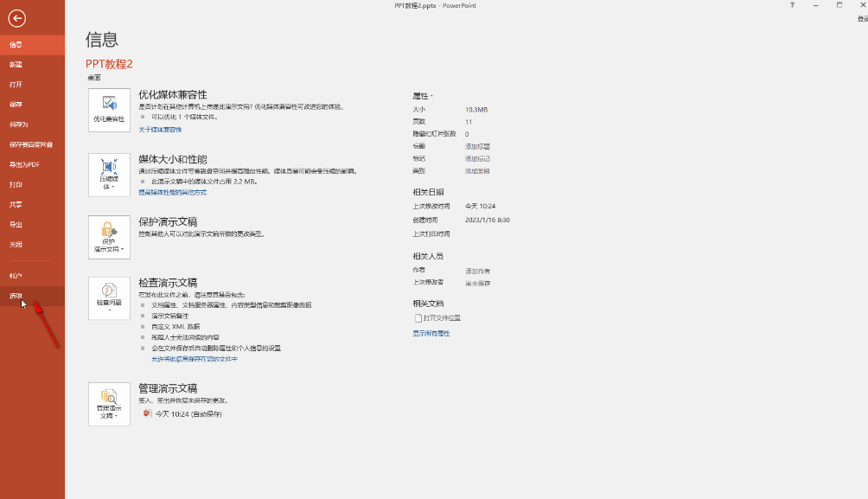The image size is (868, 499).
Task: Click 添加作者 to add an author
Action: (477, 271)
